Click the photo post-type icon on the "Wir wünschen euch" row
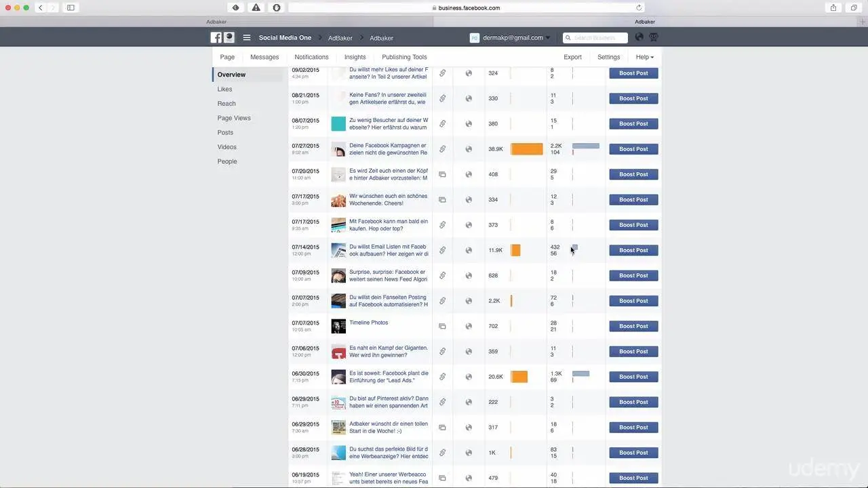The width and height of the screenshot is (868, 488). [x=442, y=199]
